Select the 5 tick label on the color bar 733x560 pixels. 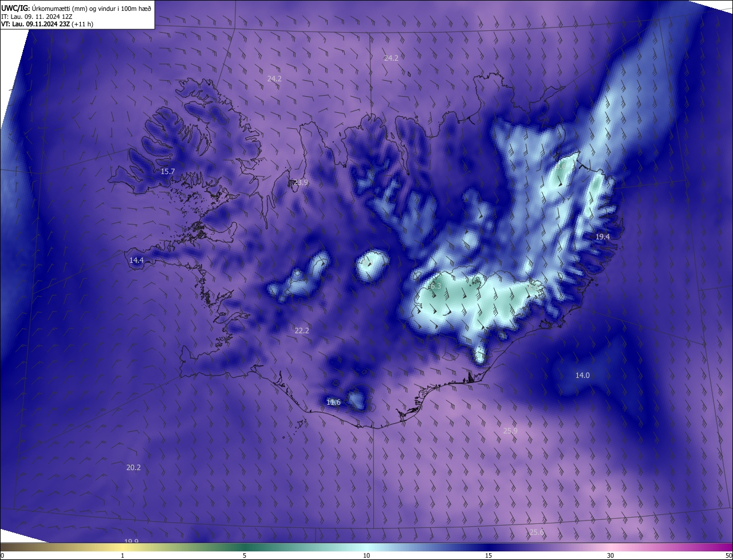pyautogui.click(x=245, y=556)
